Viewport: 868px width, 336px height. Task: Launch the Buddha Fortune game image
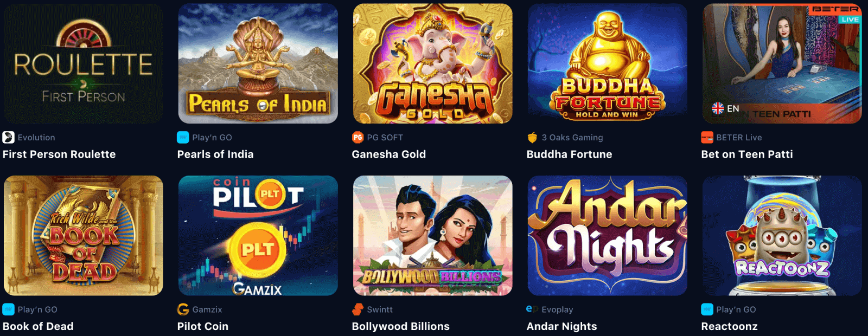607,63
